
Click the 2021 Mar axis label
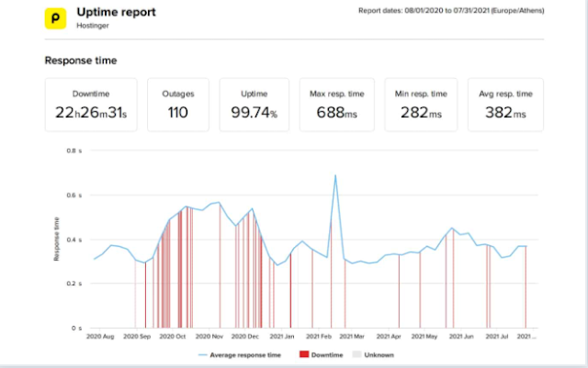352,337
